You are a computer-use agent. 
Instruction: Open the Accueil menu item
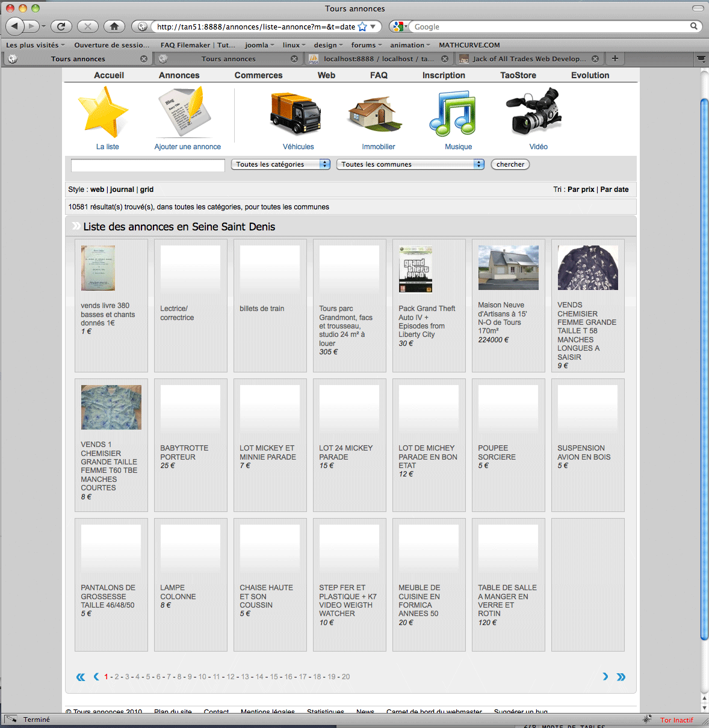[x=109, y=75]
